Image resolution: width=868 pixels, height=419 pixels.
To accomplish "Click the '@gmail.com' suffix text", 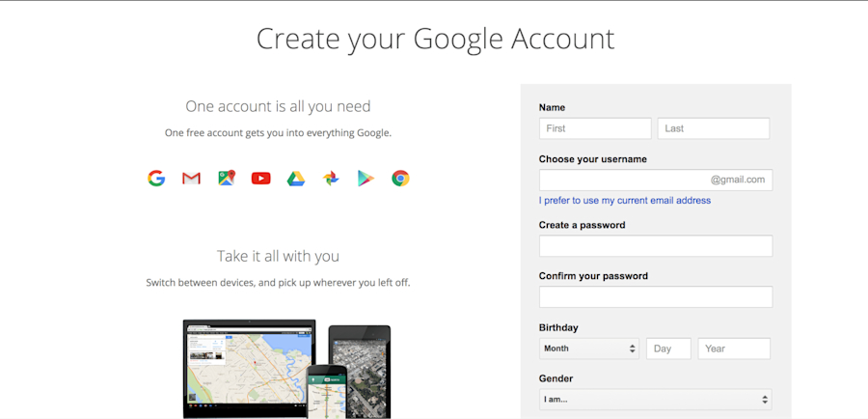I will (738, 180).
